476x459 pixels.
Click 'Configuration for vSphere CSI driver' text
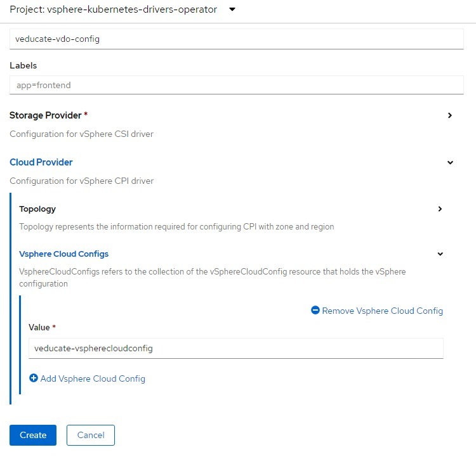point(81,134)
